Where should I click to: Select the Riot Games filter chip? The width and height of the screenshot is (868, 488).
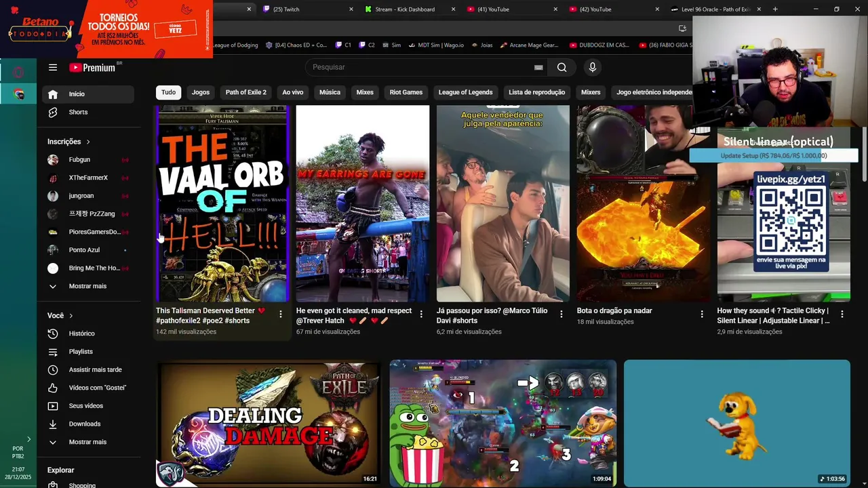[406, 92]
